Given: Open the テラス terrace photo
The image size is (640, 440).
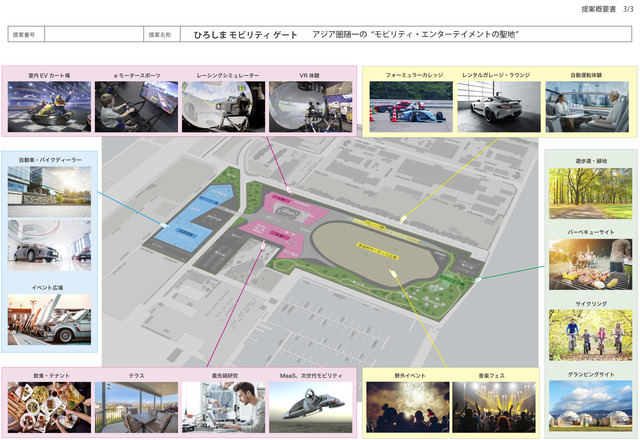Looking at the screenshot, I should (x=136, y=407).
